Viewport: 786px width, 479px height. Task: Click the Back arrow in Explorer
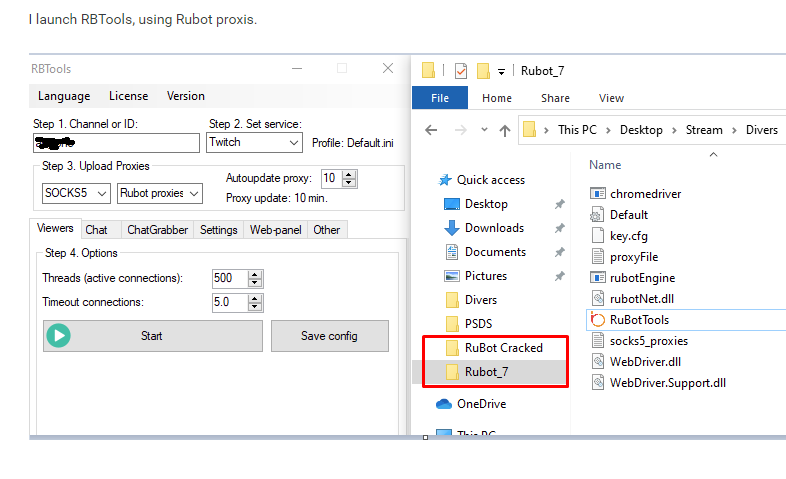[x=431, y=130]
